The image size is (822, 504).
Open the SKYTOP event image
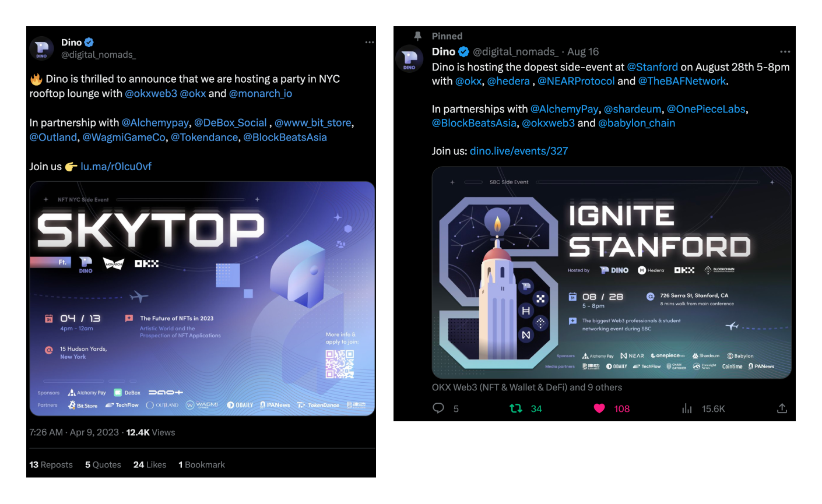pos(202,299)
